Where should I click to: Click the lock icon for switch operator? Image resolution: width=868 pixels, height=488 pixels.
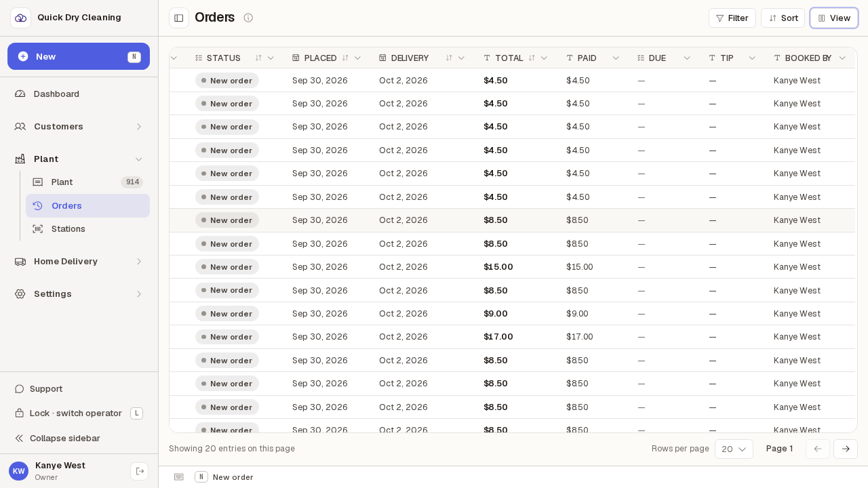tap(20, 413)
